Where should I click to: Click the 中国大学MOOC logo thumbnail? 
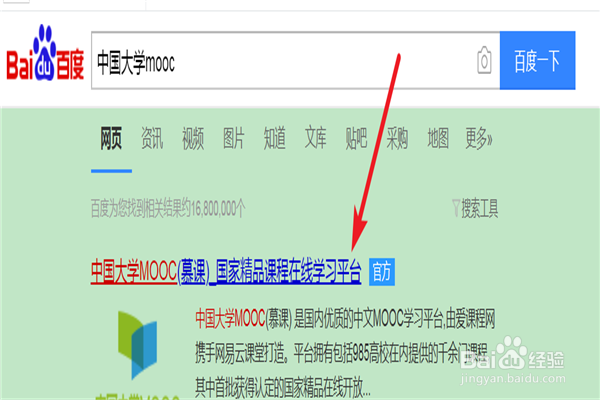pyautogui.click(x=138, y=345)
